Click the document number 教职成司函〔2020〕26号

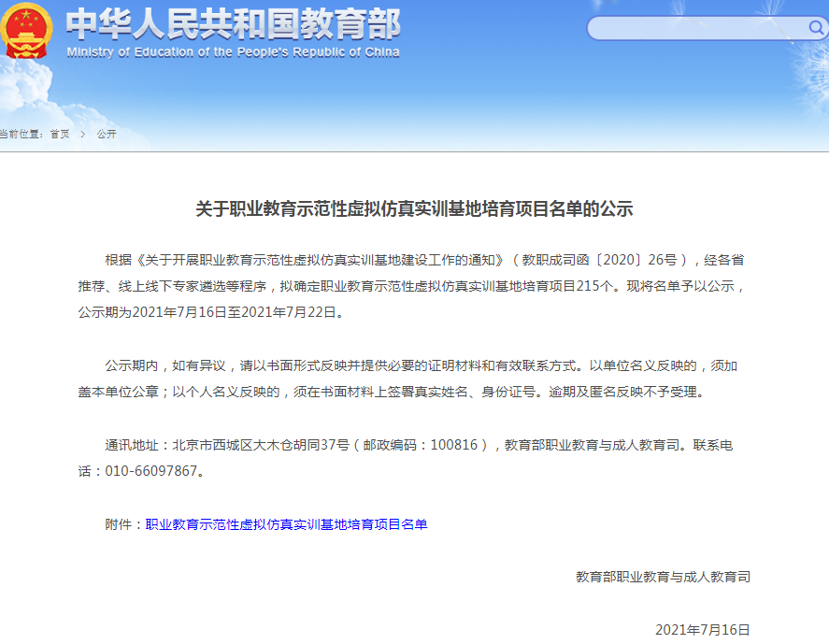click(x=600, y=260)
